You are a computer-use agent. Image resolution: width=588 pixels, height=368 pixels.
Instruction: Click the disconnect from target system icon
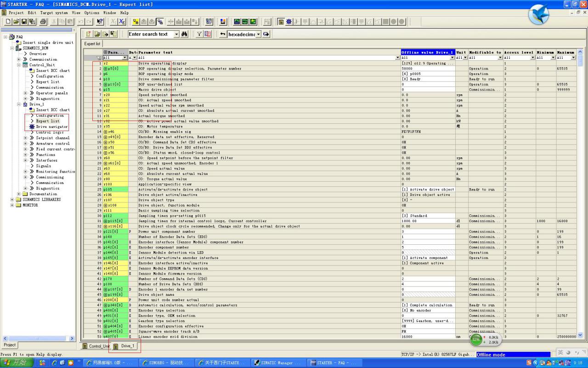160,22
